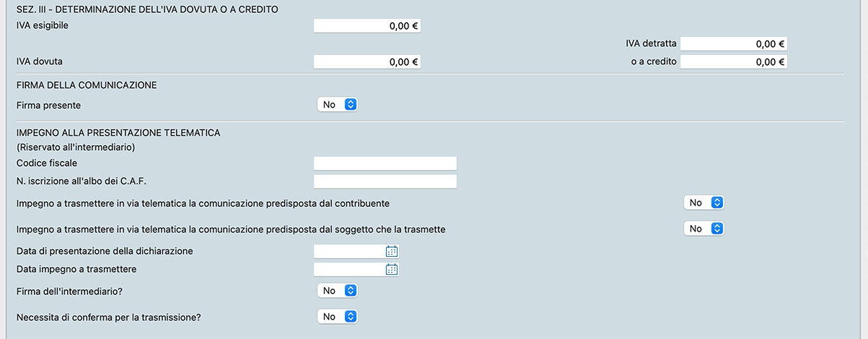The height and width of the screenshot is (339, 868).
Task: Click the Firma presente label
Action: click(48, 105)
